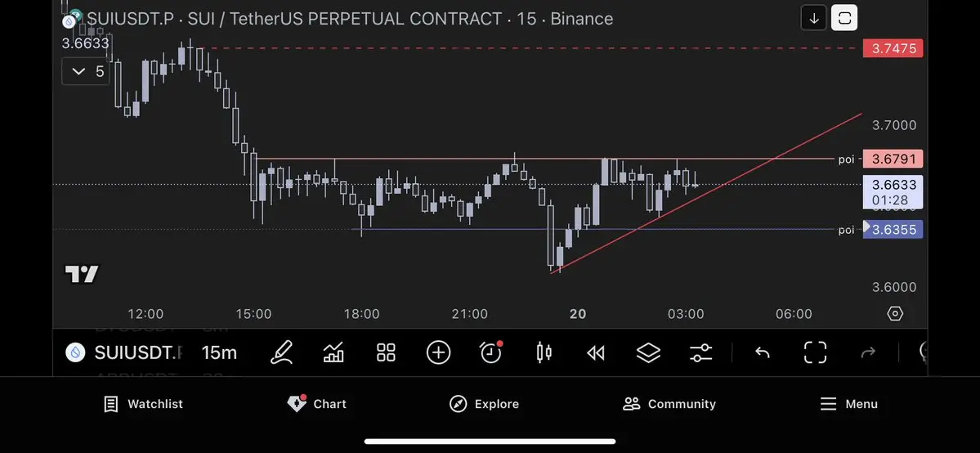Screen dimensions: 980x453
Task: Start bar replay with the rewind icon
Action: (x=596, y=353)
